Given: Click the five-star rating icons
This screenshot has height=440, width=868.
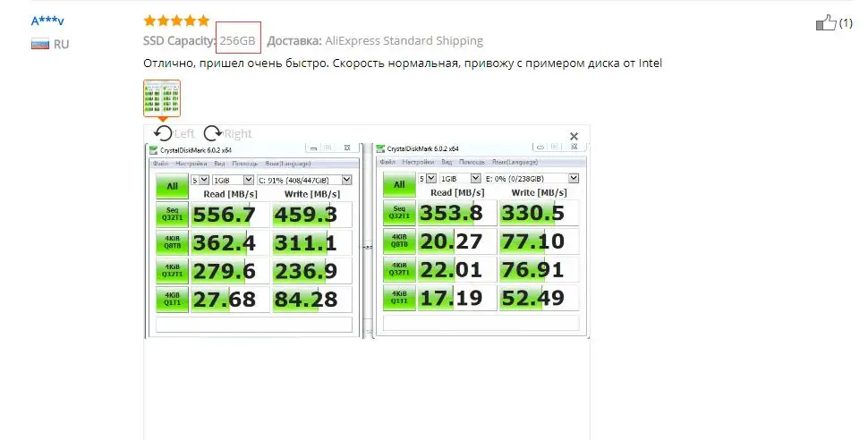Looking at the screenshot, I should click(176, 21).
